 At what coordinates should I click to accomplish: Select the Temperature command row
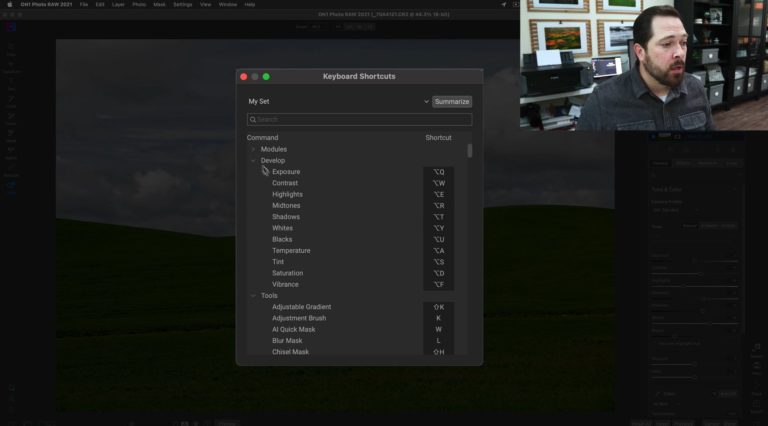[291, 251]
